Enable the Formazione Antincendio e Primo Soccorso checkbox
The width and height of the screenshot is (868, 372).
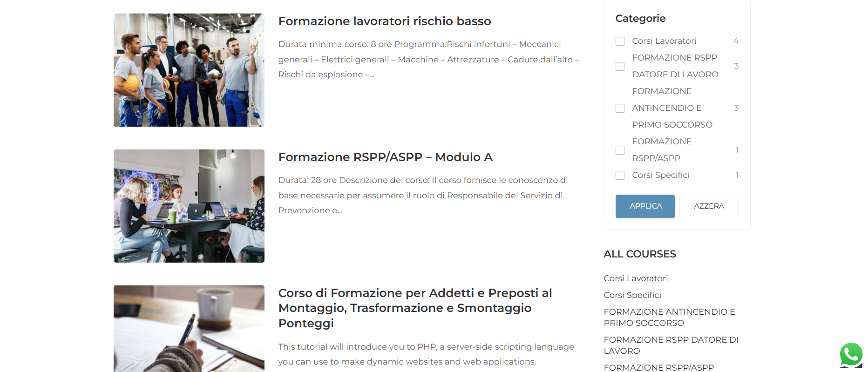point(620,108)
